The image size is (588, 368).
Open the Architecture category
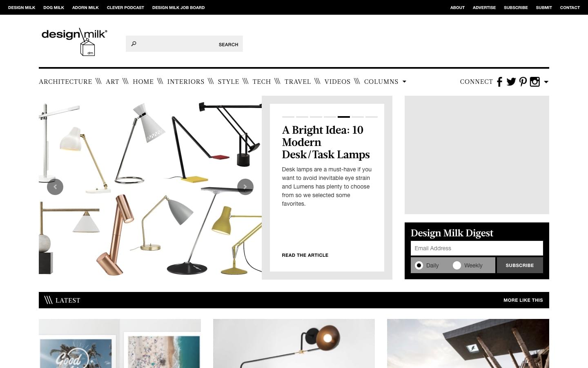[x=65, y=82]
